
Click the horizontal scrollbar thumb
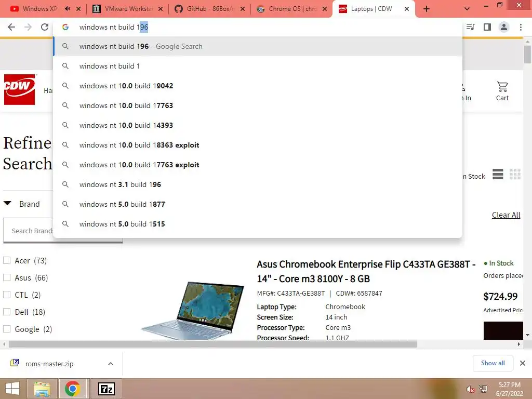click(212, 344)
